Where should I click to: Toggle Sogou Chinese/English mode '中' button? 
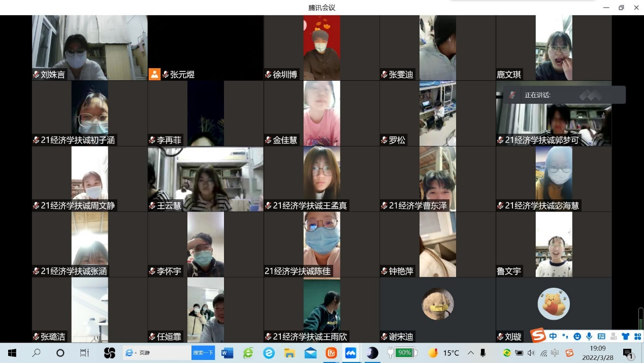coord(553,336)
